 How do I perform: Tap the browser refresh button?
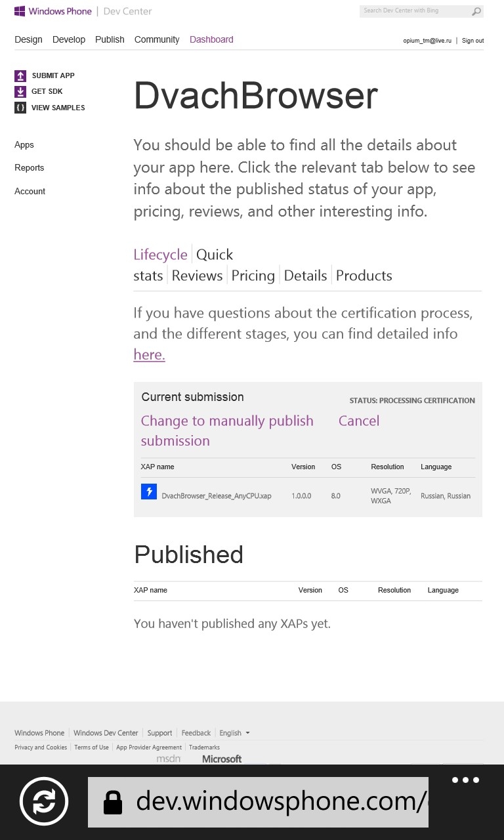click(44, 801)
